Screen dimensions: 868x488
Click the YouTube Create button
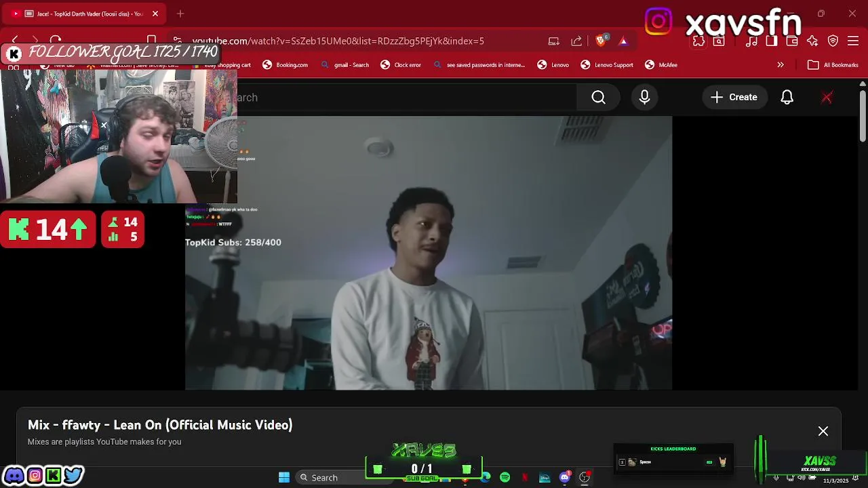(734, 97)
